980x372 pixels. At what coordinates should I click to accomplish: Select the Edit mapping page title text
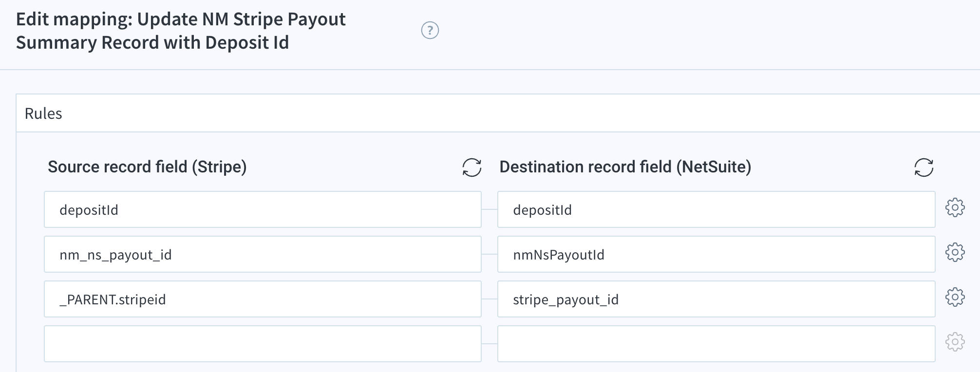pyautogui.click(x=181, y=31)
